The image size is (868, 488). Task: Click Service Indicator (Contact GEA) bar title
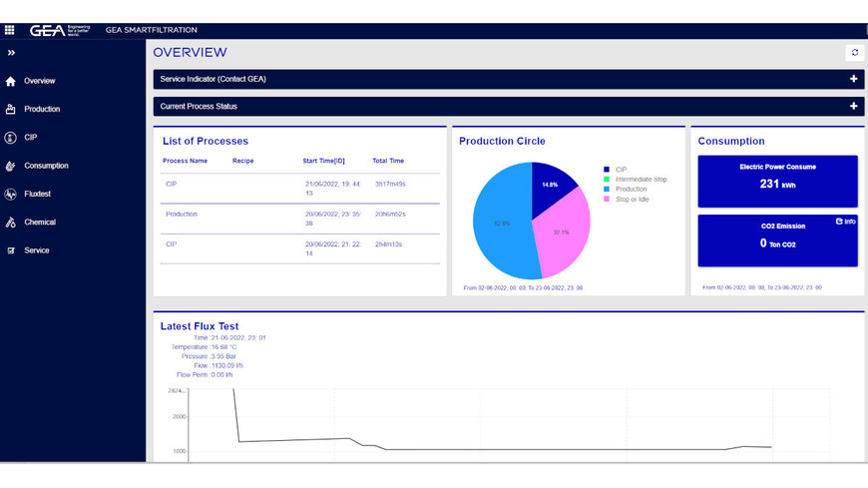click(x=214, y=79)
